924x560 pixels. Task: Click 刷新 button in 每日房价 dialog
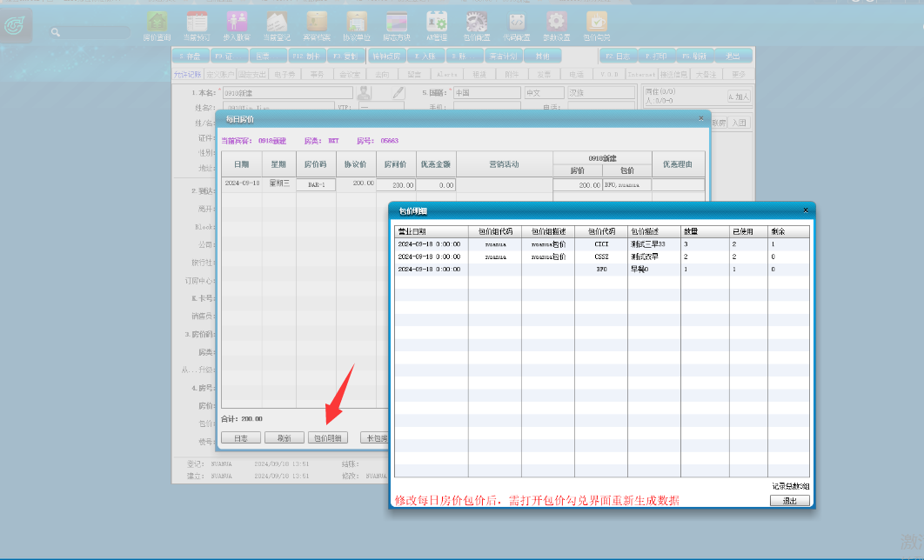coord(284,438)
